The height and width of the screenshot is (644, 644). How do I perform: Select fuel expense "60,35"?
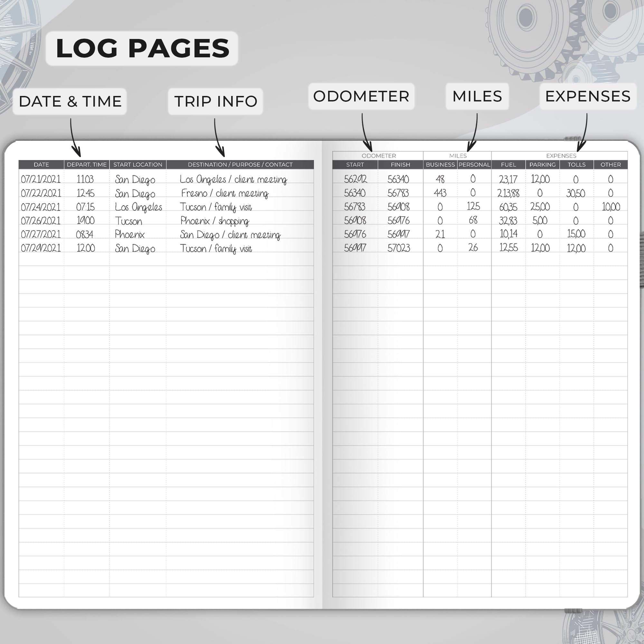pyautogui.click(x=508, y=207)
